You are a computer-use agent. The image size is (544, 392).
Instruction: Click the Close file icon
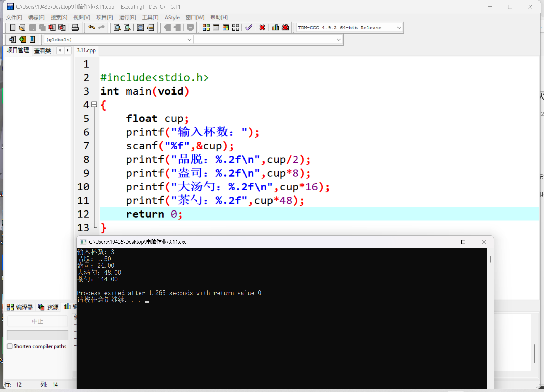[52, 28]
